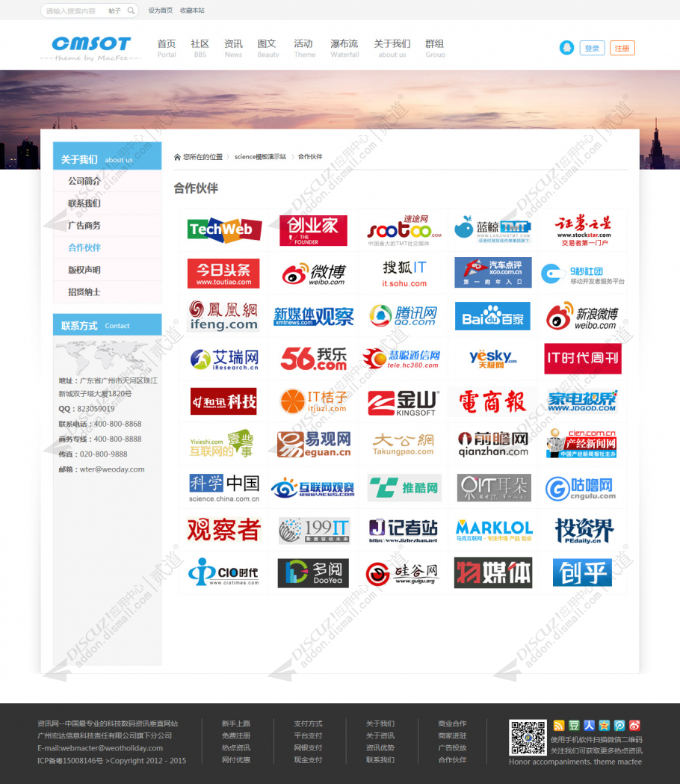Open the TechWeb partner logo

coord(224,230)
